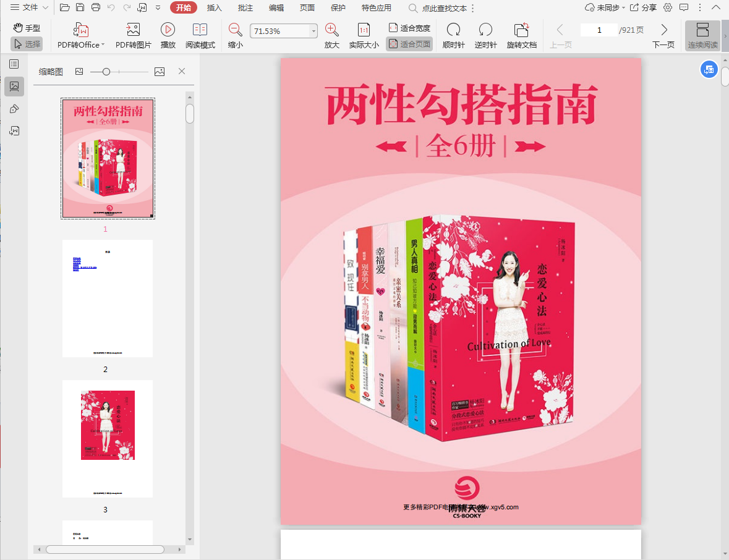
Task: Switch to the 编辑 tab
Action: (x=276, y=7)
